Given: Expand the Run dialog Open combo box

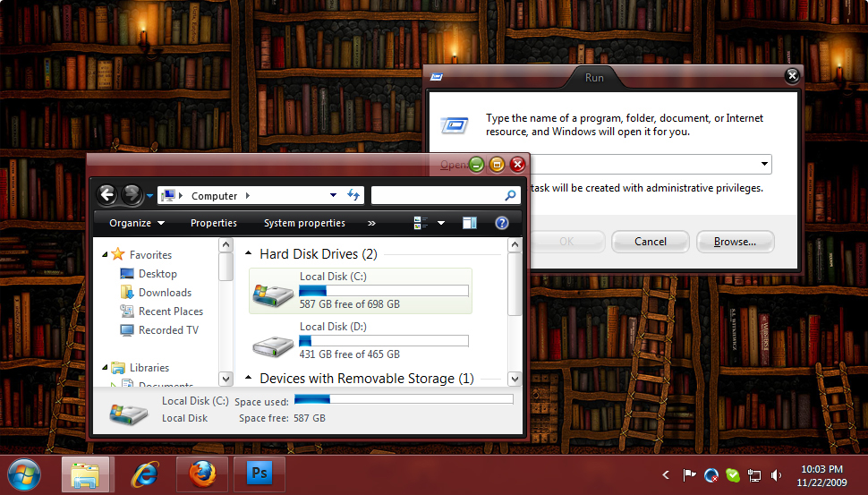Looking at the screenshot, I should (x=763, y=164).
